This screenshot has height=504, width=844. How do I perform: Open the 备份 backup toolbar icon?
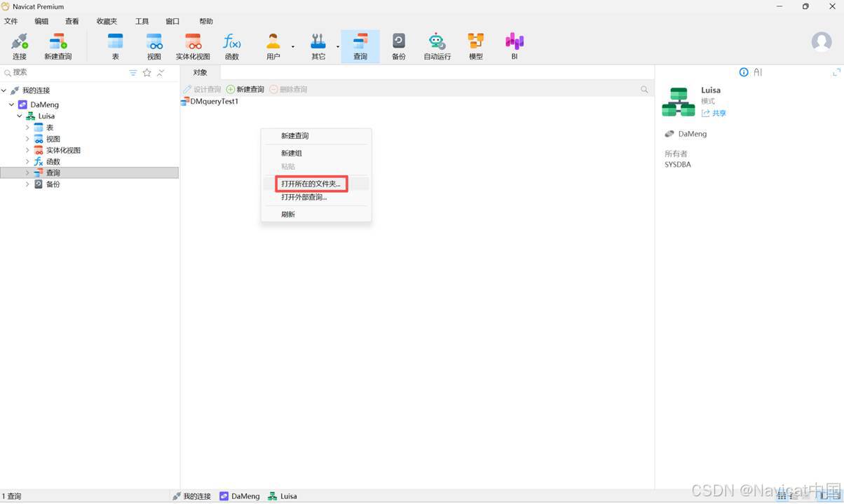pos(399,46)
